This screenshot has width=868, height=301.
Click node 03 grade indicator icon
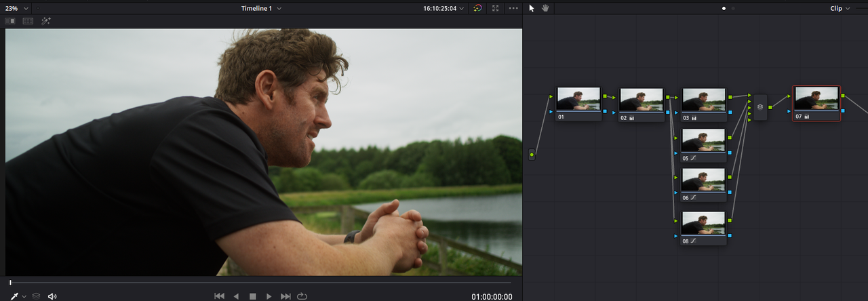(x=694, y=118)
